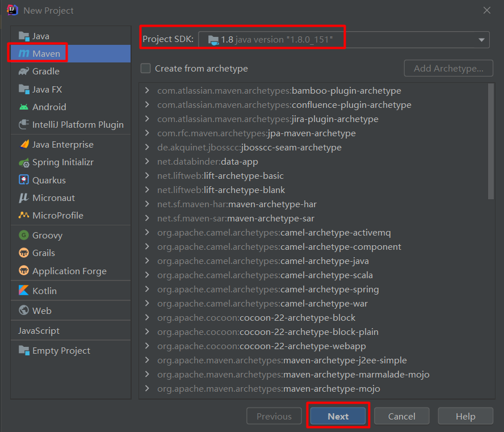Click the Project SDK label
Screen dimensions: 504x432
[168, 39]
